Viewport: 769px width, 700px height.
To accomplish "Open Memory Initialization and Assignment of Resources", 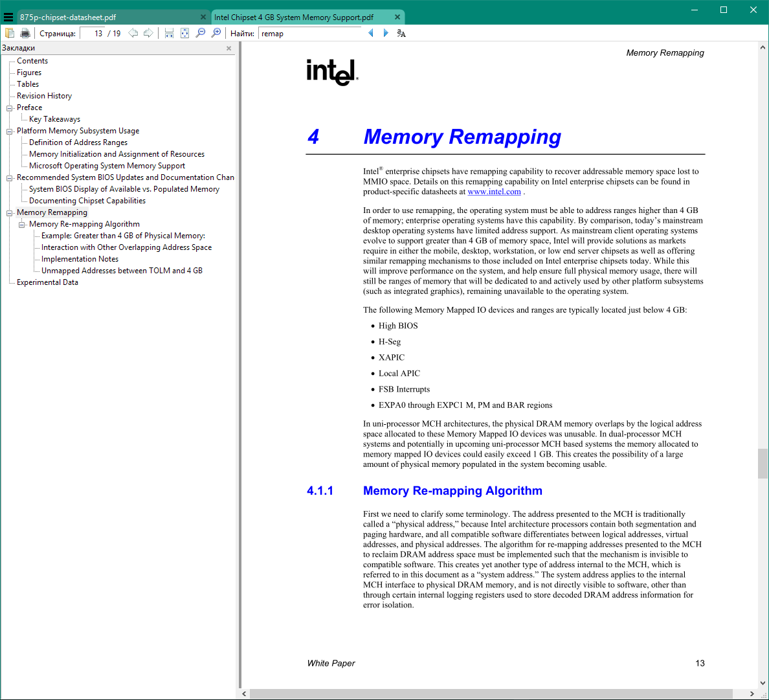I will (117, 154).
